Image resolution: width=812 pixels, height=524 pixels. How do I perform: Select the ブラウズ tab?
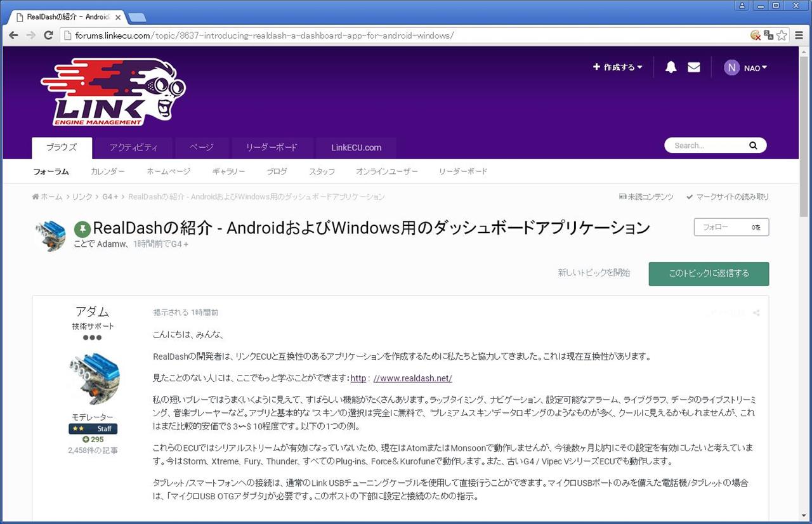click(x=62, y=148)
